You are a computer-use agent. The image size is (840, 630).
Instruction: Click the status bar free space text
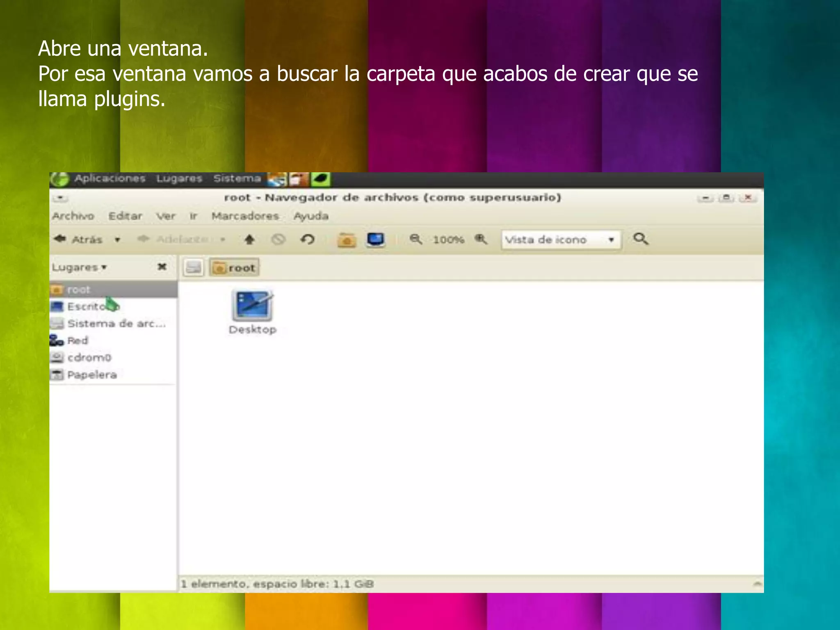coord(277,584)
